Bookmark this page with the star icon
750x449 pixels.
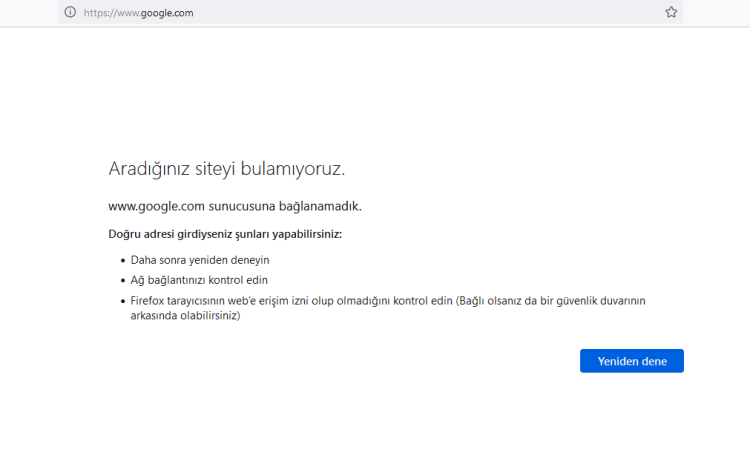click(671, 12)
